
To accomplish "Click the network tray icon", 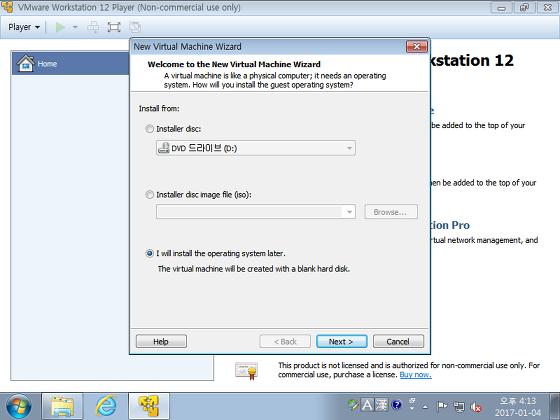I will coord(459,406).
